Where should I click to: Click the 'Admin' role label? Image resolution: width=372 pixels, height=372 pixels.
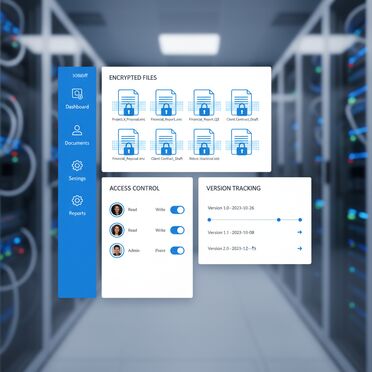pyautogui.click(x=134, y=250)
